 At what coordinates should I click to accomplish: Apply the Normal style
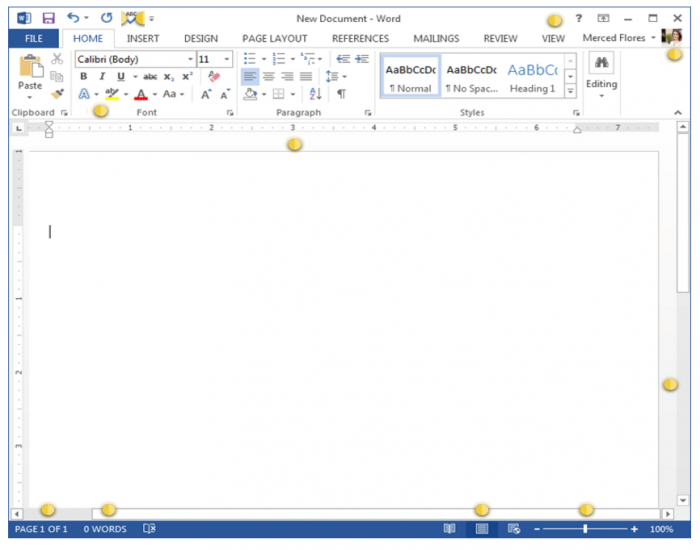(410, 77)
